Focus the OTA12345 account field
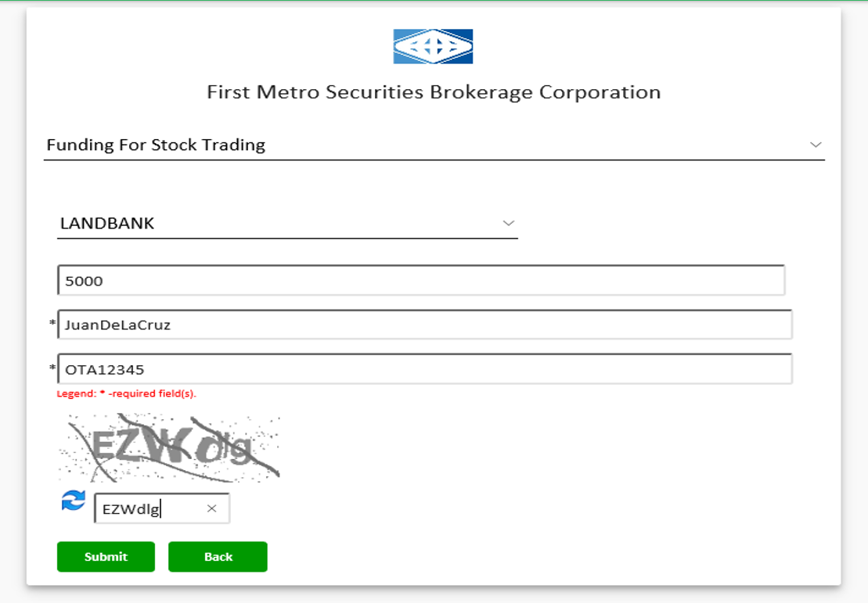 425,369
